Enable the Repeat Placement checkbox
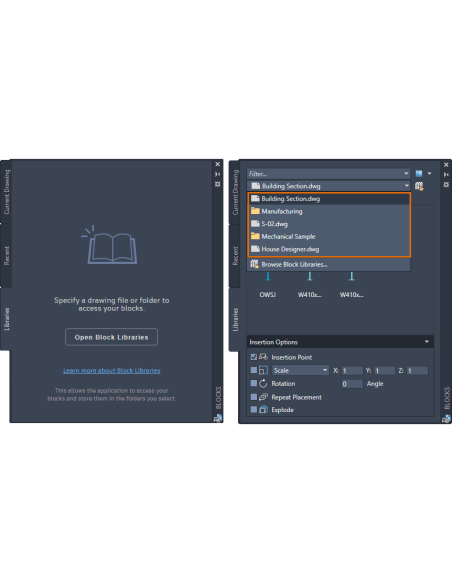Image resolution: width=452 pixels, height=584 pixels. pos(254,397)
